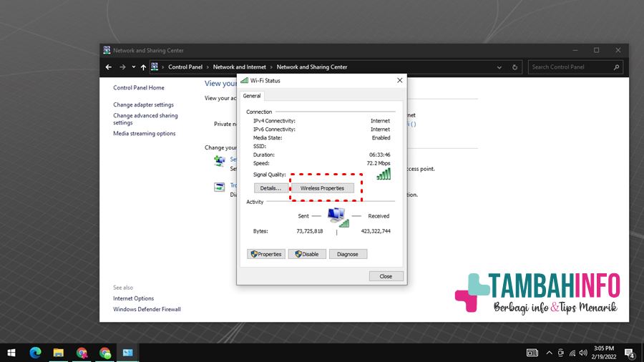644x362 pixels.
Task: Navigate back with the back arrow
Action: click(x=109, y=67)
